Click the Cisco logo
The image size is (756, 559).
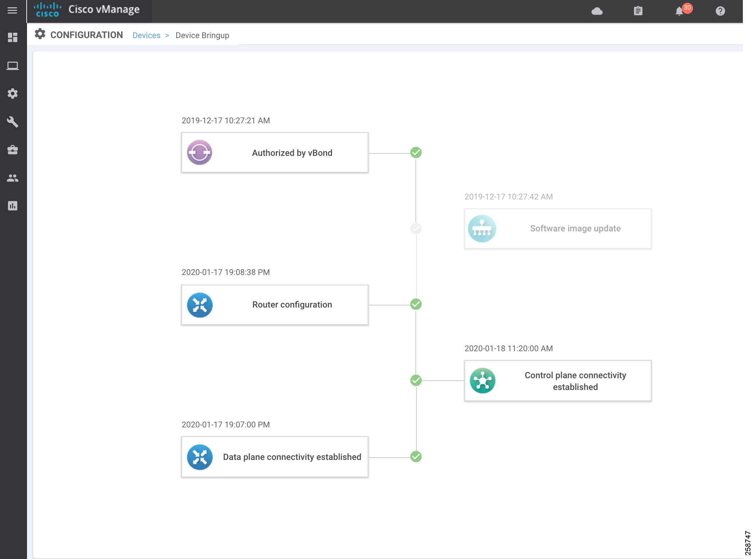pos(47,10)
